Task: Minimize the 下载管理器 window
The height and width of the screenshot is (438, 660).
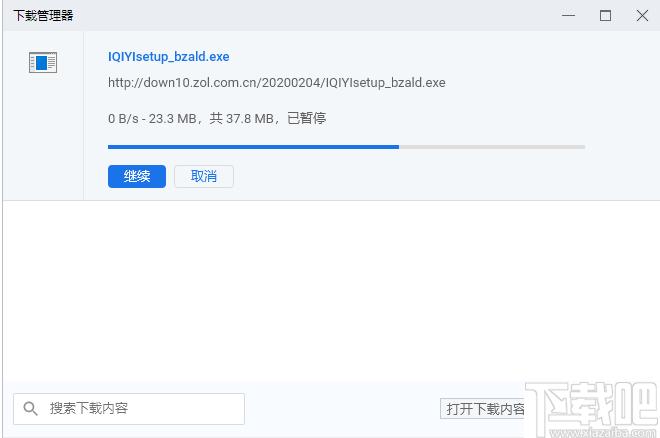Action: coord(568,16)
